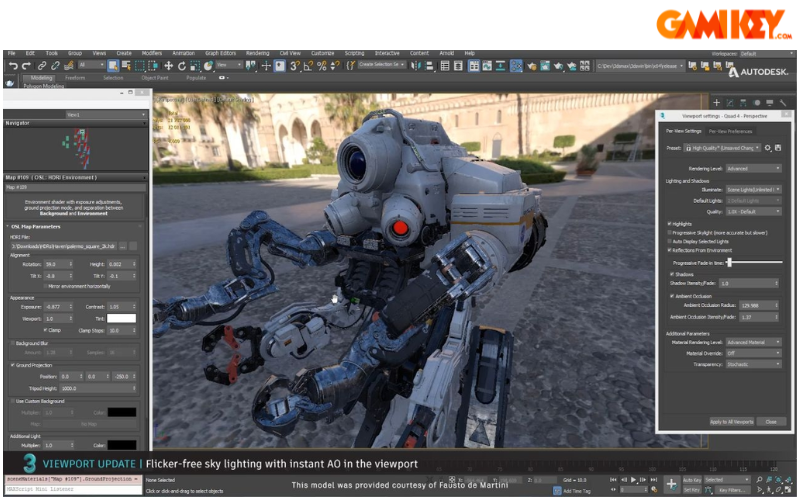Enable the Background Blur checkbox
This screenshot has width=800, height=500.
tap(13, 343)
